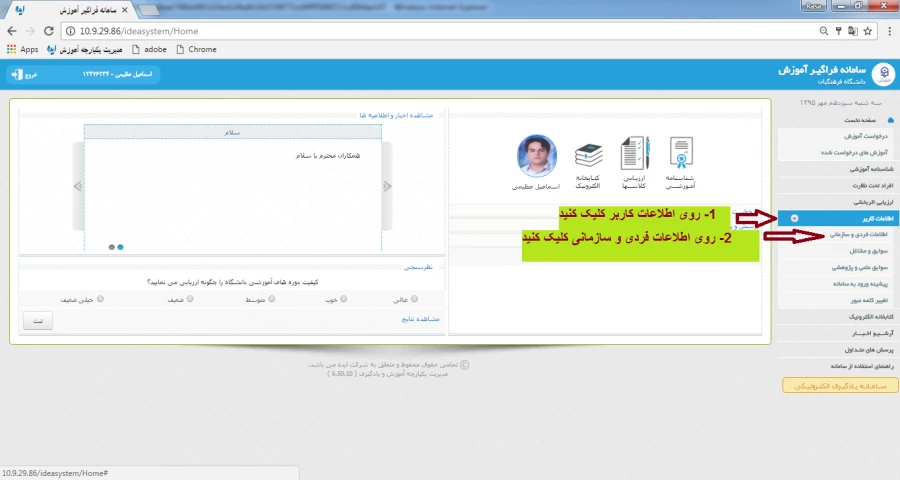The width and height of the screenshot is (900, 480).
Task: Open the آرشیو اخبار menu item
Action: (873, 333)
